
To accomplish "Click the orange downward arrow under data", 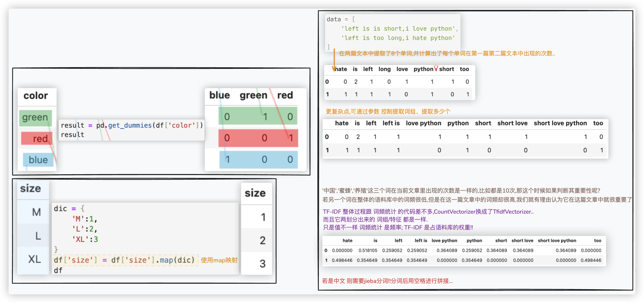I will (334, 60).
